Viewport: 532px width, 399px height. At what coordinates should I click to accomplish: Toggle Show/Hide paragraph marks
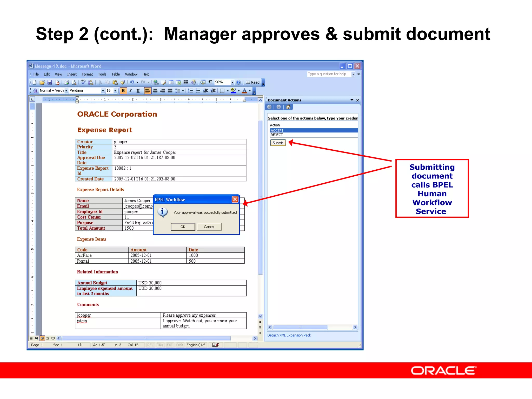click(x=210, y=82)
